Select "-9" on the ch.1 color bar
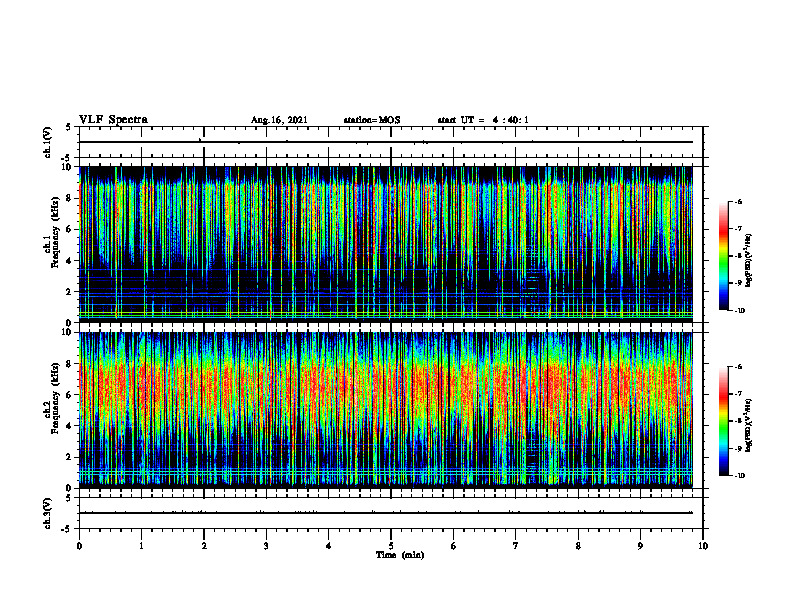Viewport: 792px width, 612px height. 739,283
